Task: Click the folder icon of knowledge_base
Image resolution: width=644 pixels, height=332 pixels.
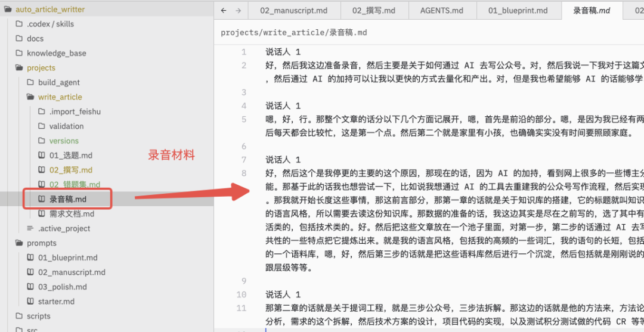Action: tap(18, 54)
